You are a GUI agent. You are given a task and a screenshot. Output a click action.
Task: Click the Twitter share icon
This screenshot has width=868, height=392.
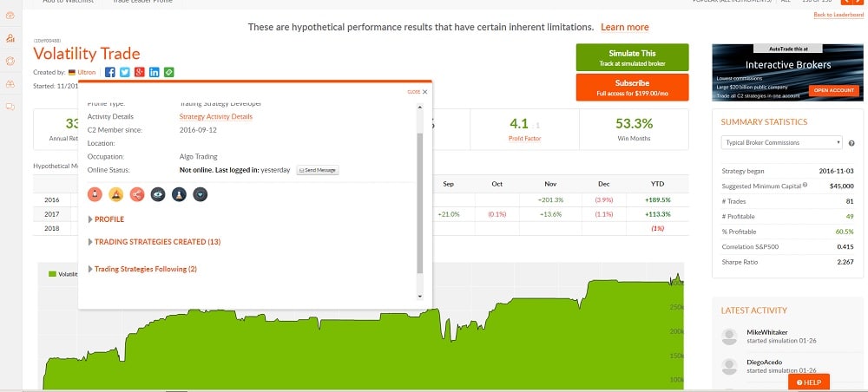[124, 72]
